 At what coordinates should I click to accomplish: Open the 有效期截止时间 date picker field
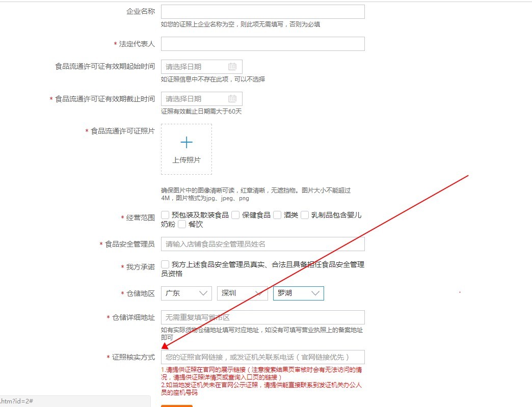coord(201,99)
